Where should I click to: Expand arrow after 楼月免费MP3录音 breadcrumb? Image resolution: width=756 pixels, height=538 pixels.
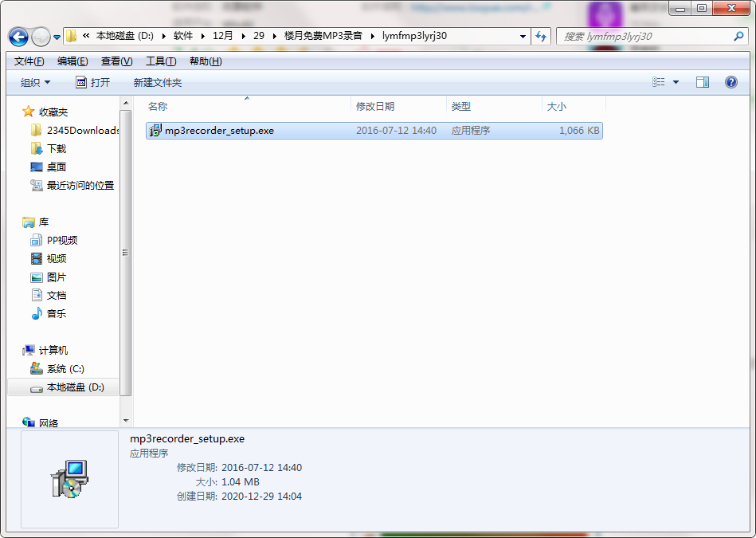point(372,36)
